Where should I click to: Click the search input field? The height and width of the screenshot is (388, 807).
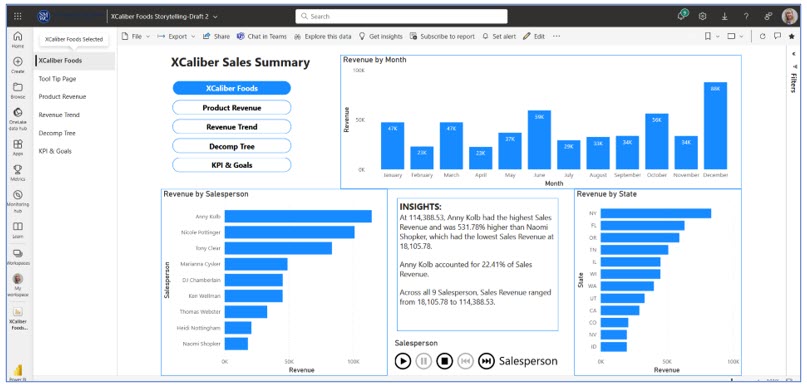pyautogui.click(x=401, y=16)
